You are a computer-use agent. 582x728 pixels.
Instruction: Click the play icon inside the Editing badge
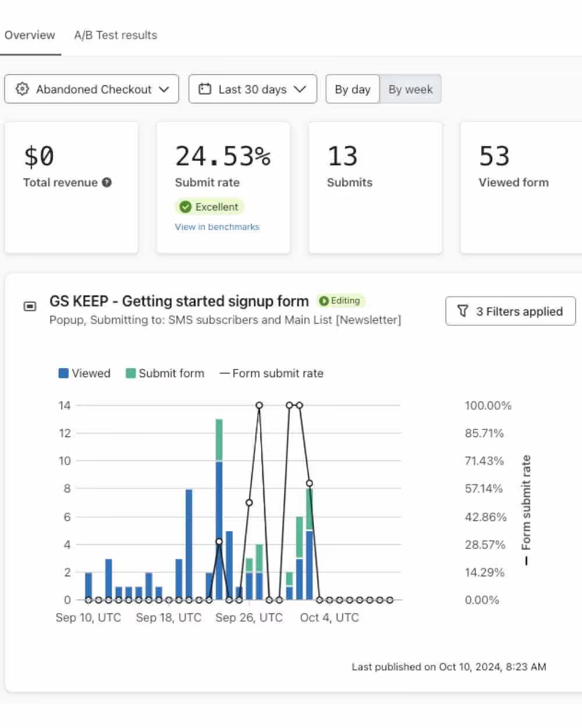325,301
